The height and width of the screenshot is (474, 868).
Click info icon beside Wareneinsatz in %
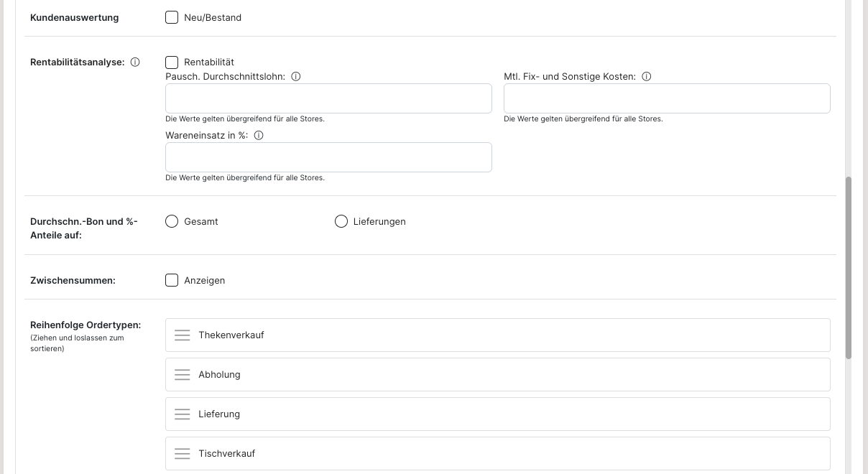[259, 136]
